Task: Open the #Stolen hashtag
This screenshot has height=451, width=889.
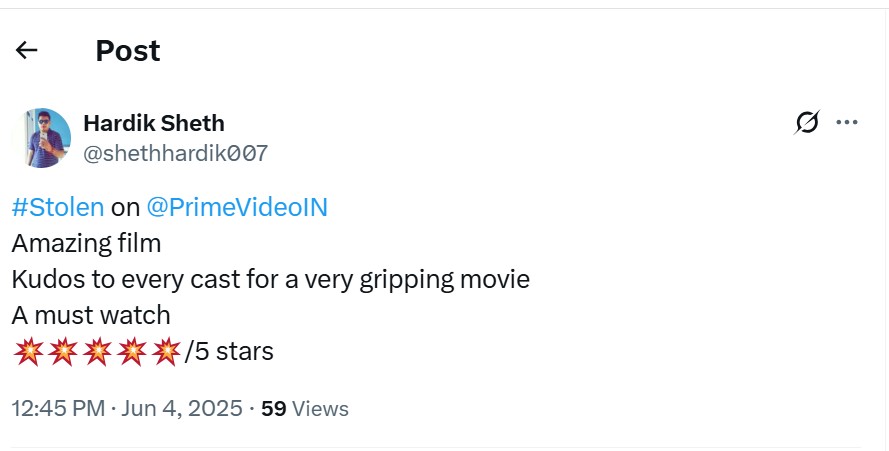Action: click(58, 208)
